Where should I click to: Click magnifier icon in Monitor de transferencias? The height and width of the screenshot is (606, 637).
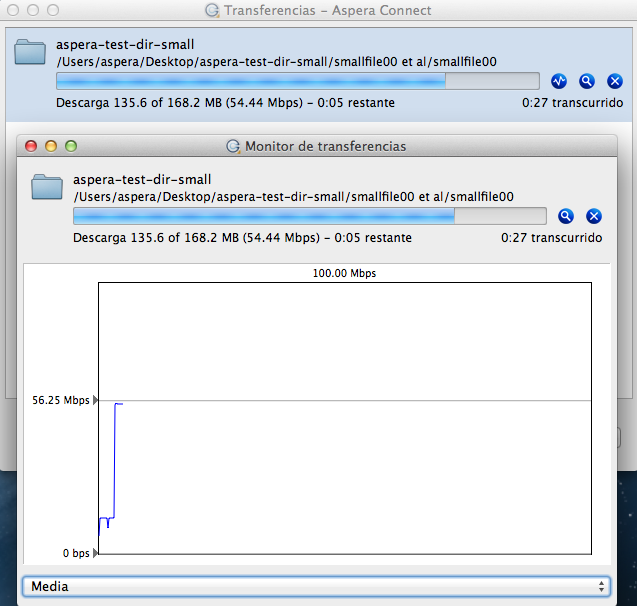click(566, 216)
